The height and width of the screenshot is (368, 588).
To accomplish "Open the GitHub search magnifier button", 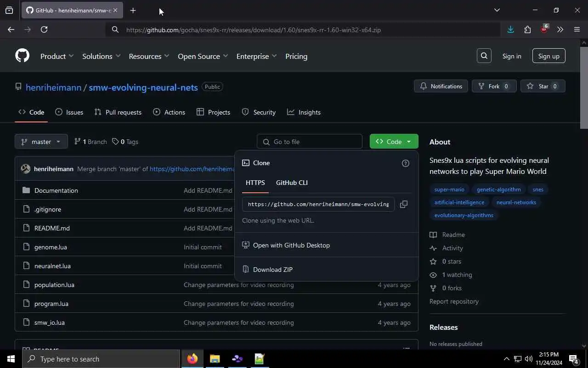I will (484, 56).
